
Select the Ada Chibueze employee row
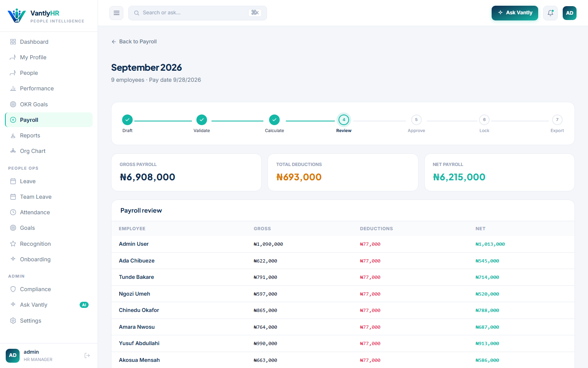coord(343,261)
